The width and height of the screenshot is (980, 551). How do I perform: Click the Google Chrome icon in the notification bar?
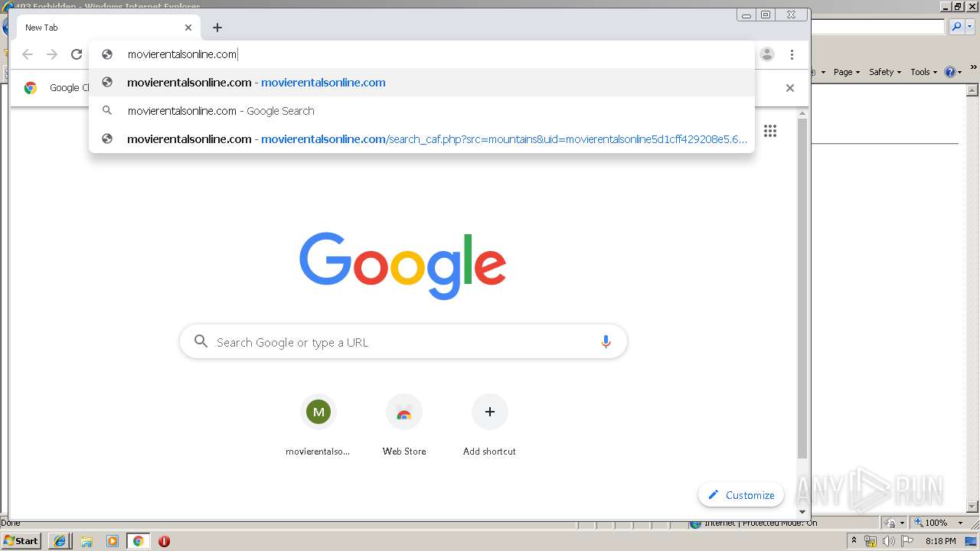point(30,88)
